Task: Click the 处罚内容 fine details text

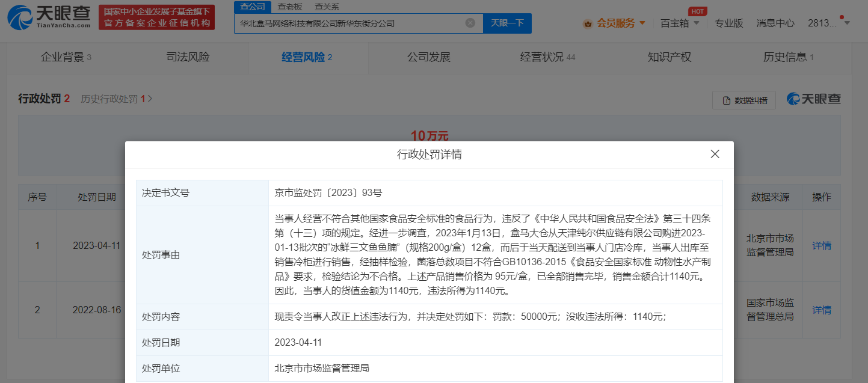Action: click(x=470, y=317)
